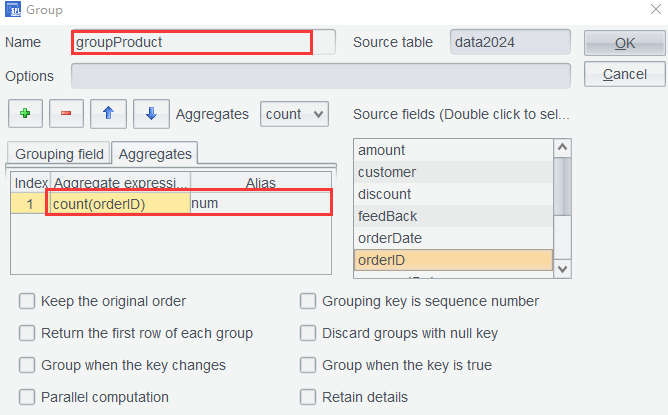The height and width of the screenshot is (415, 668).
Task: Click the Name field containing groupProduct
Action: pos(192,43)
